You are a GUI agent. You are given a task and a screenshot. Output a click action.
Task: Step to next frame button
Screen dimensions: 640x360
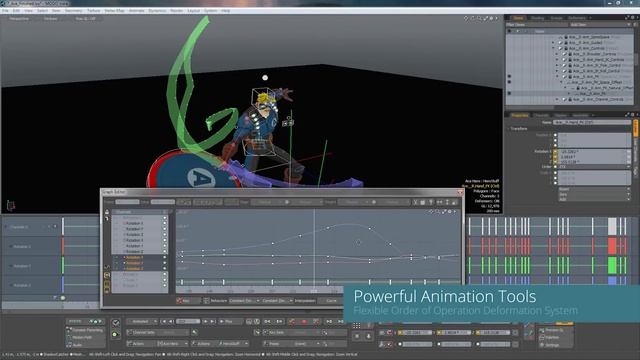click(205, 322)
